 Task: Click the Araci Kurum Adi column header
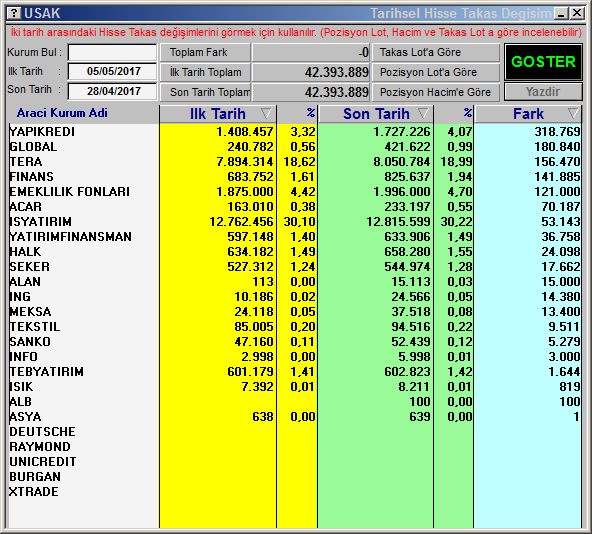tap(62, 113)
